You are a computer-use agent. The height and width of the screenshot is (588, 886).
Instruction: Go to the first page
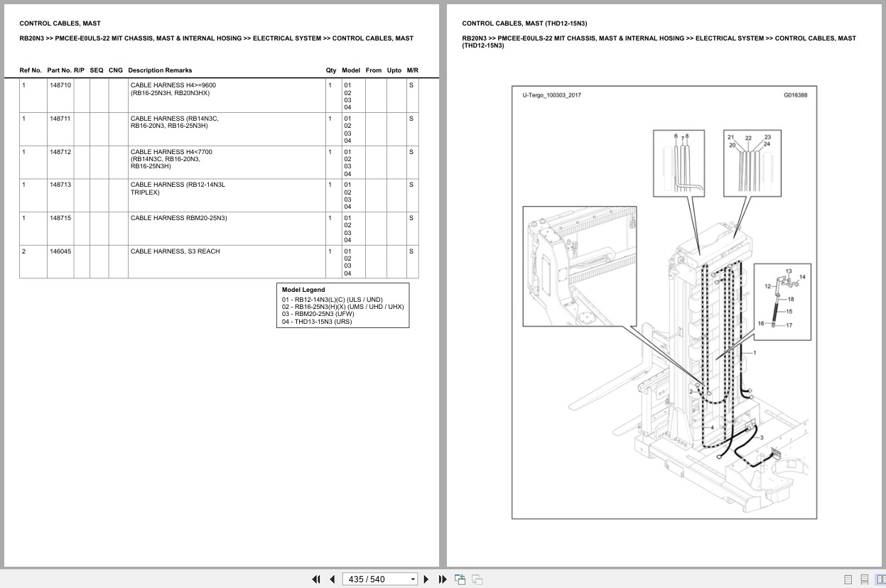[x=316, y=579]
